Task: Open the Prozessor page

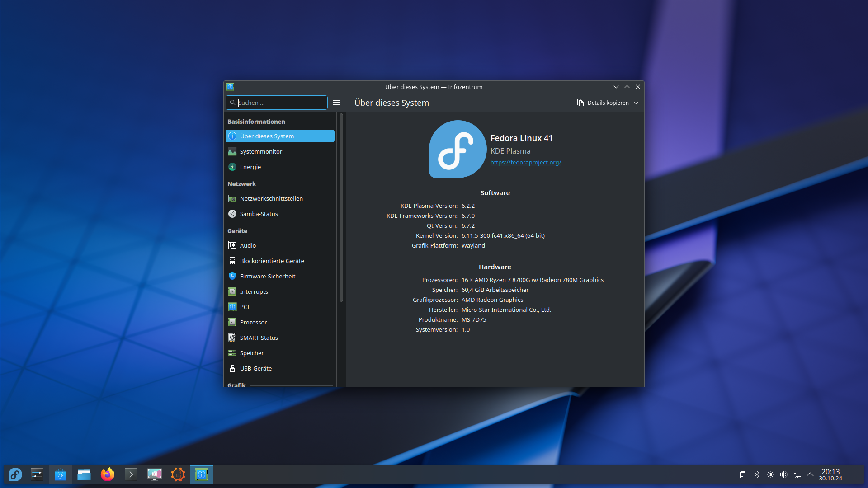Action: pos(280,322)
